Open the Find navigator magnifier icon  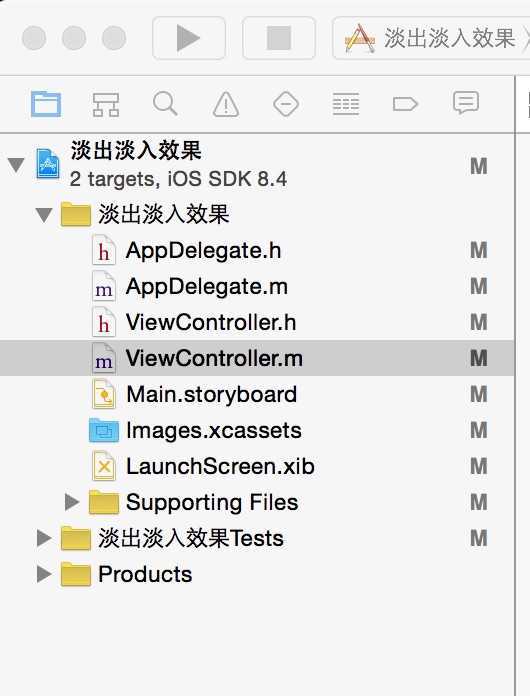165,104
